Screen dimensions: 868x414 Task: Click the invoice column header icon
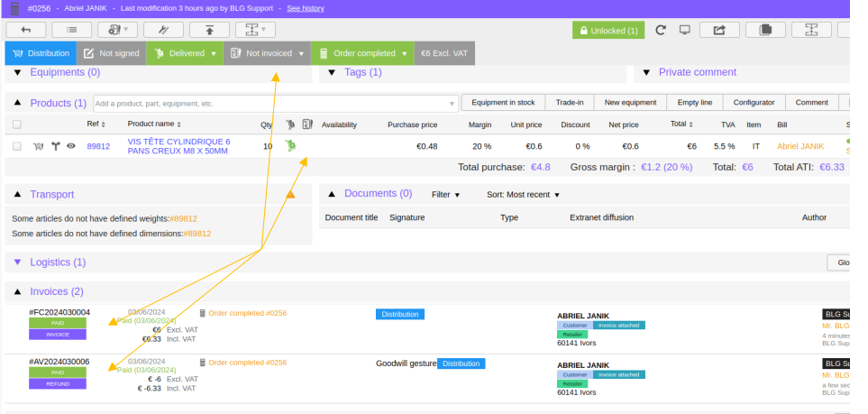tap(307, 124)
